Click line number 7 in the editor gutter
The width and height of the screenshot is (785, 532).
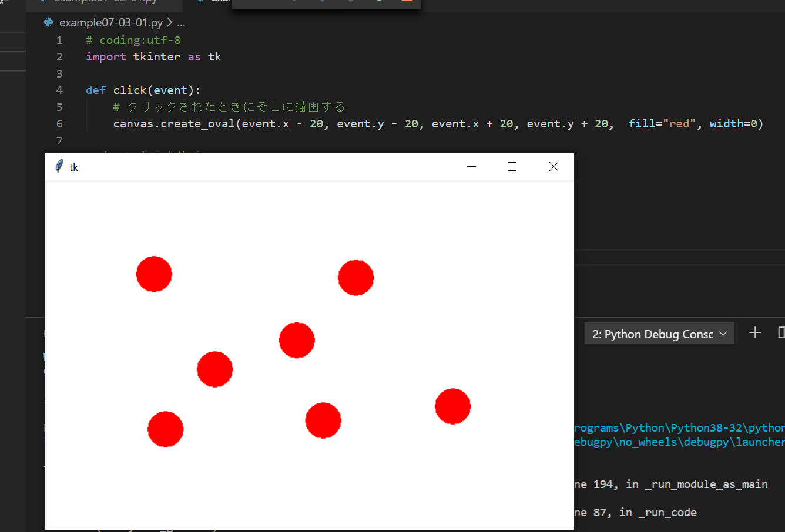point(59,141)
